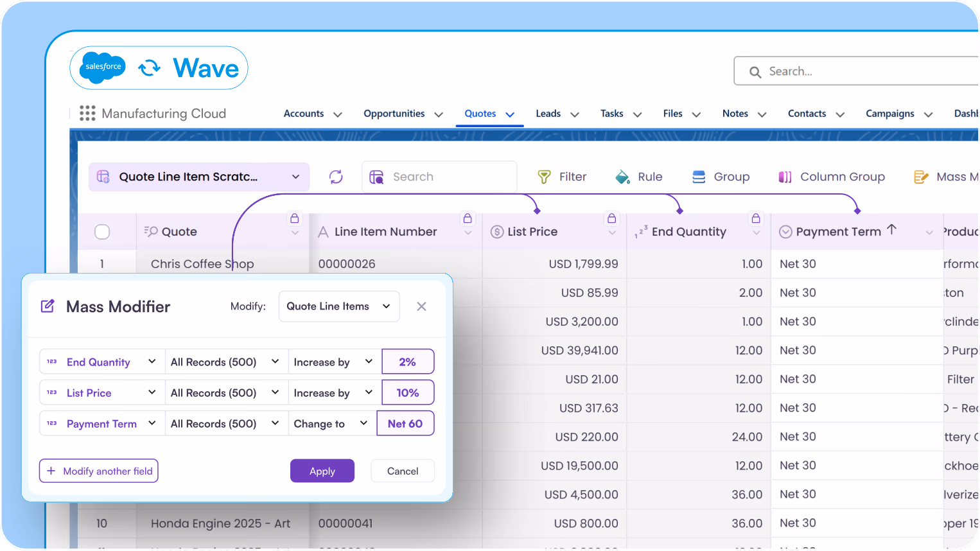Expand the List Price column header menu
Screen dimensions: 980x551
(612, 232)
